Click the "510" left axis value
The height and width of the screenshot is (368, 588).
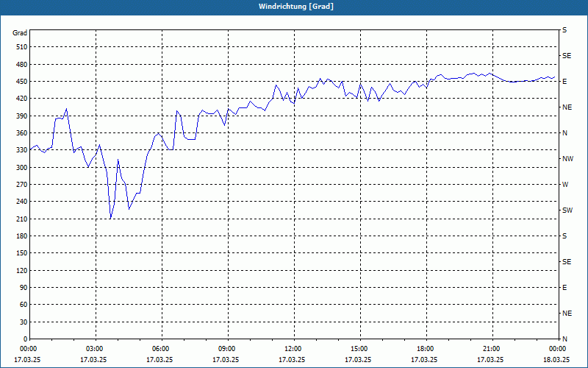pyautogui.click(x=22, y=47)
